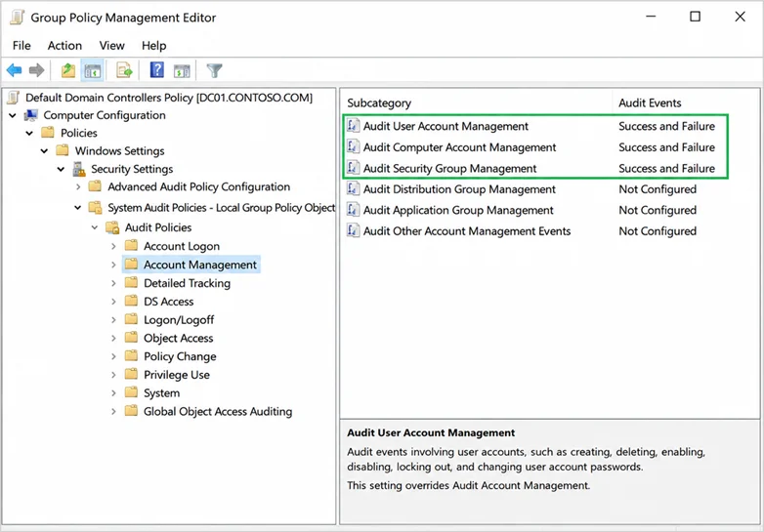This screenshot has height=532, width=764.
Task: Click the Forward arrow toolbar icon
Action: (36, 70)
